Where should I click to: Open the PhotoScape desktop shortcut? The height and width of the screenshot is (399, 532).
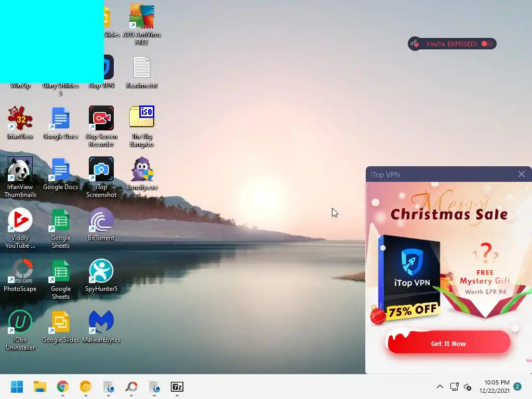point(20,270)
